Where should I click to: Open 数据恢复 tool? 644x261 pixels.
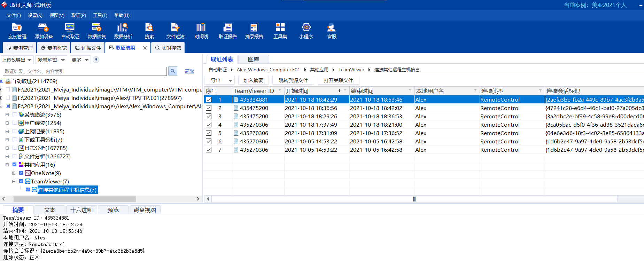(96, 31)
